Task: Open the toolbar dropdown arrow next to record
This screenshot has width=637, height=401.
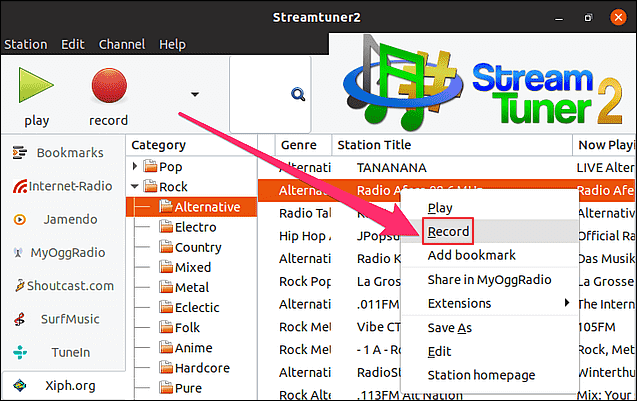Action: coord(195,94)
